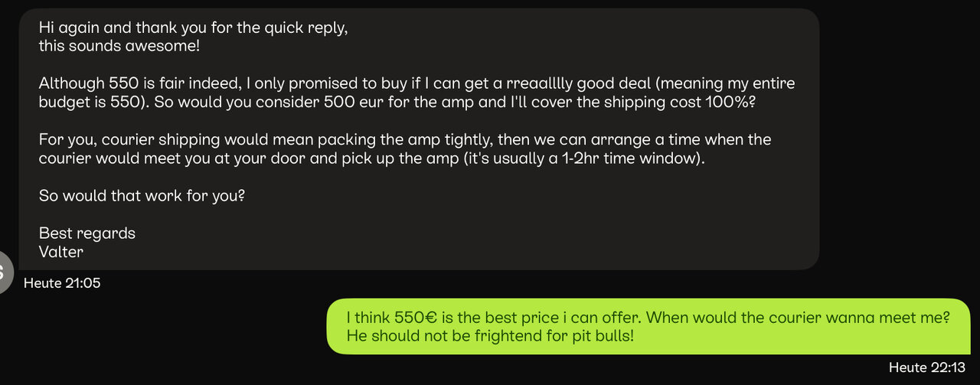This screenshot has height=385, width=980.
Task: Click the "this sounds awesome!" line
Action: 112,45
